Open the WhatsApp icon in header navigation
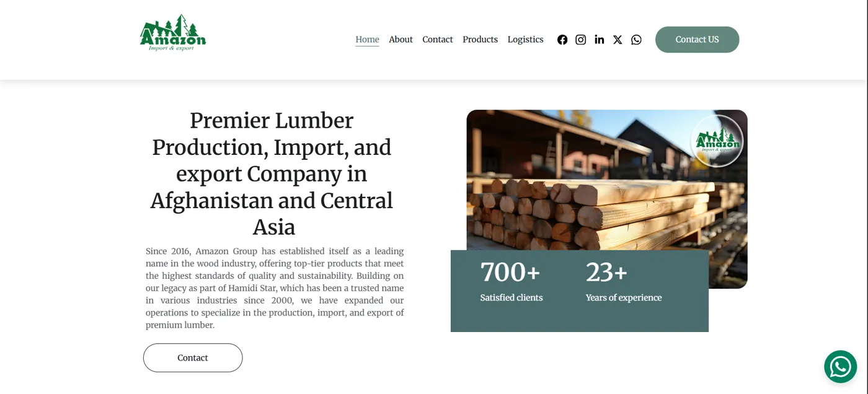868x394 pixels. (636, 40)
